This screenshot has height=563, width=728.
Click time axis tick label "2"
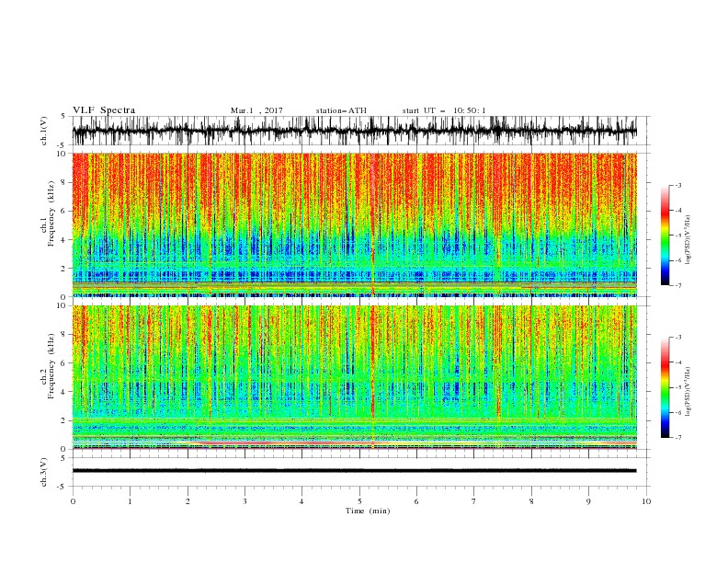pos(188,501)
